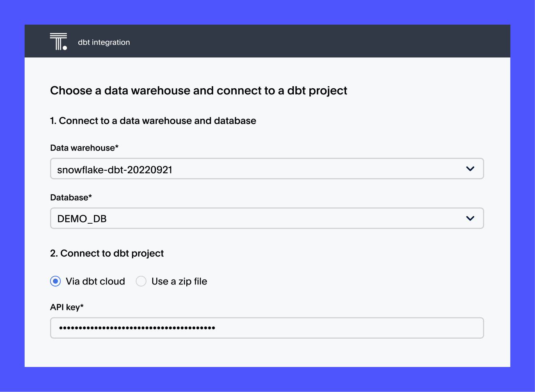
Task: Click the page title about choosing a warehouse
Action: click(199, 90)
